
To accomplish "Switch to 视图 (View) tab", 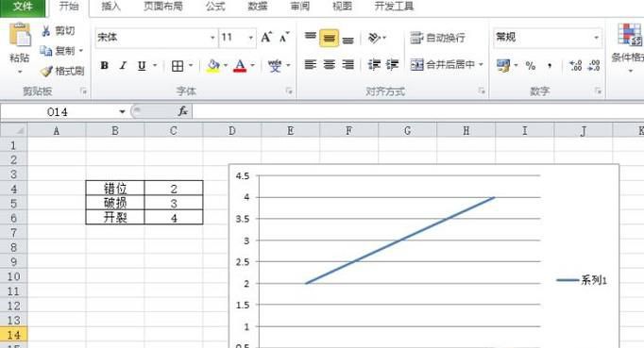I will (342, 7).
